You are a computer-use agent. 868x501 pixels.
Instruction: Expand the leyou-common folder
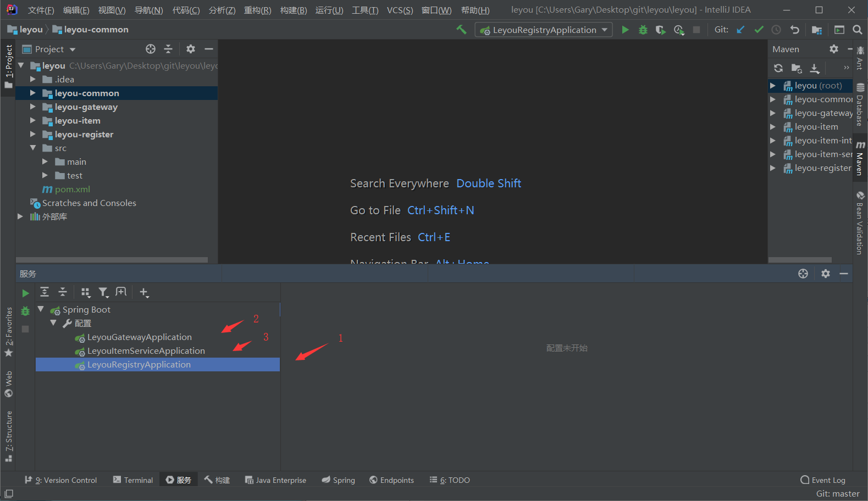pos(33,93)
